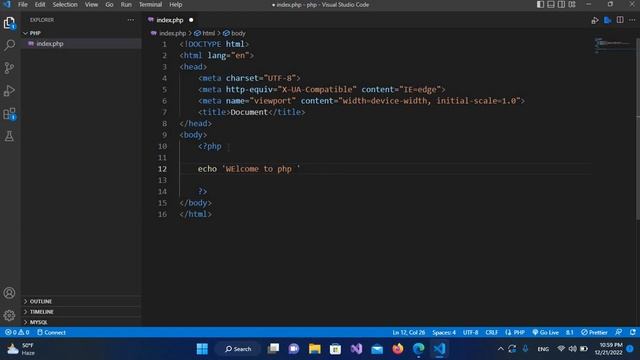The height and width of the screenshot is (360, 640).
Task: Open the Selection menu
Action: [65, 4]
